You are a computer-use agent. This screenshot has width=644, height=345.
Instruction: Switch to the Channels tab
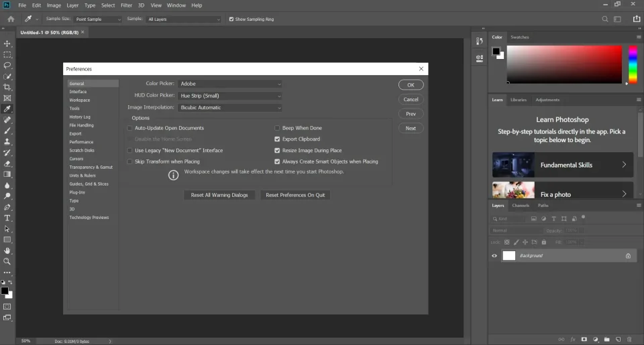[521, 206]
